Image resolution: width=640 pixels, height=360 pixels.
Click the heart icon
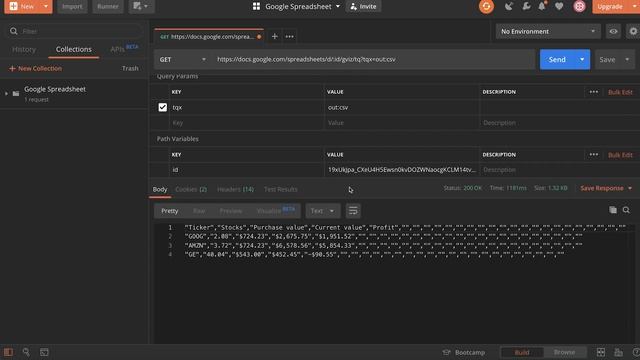pyautogui.click(x=559, y=6)
